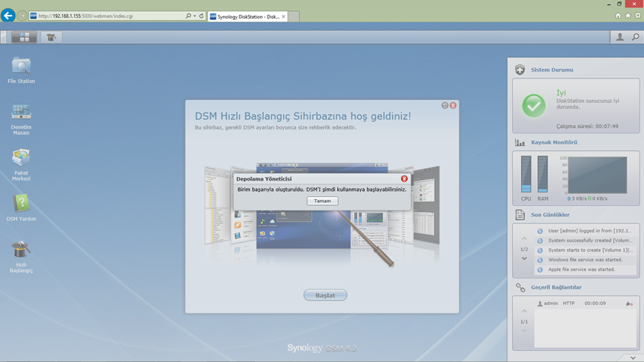Close the Synology DiskStation browser tab

(283, 16)
